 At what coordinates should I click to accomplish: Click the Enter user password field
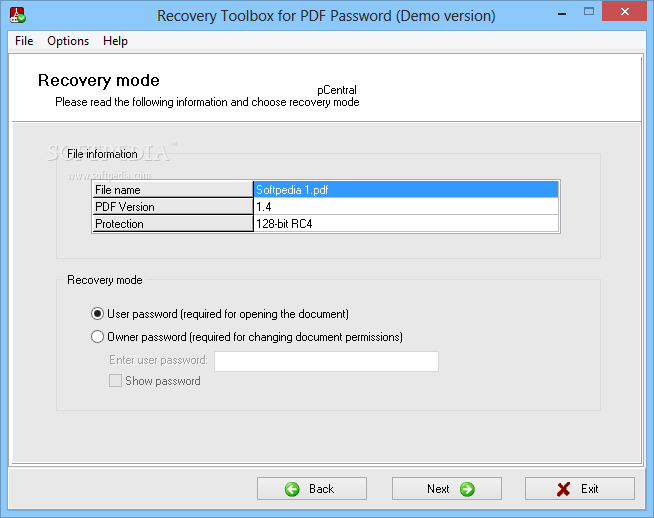[x=326, y=361]
